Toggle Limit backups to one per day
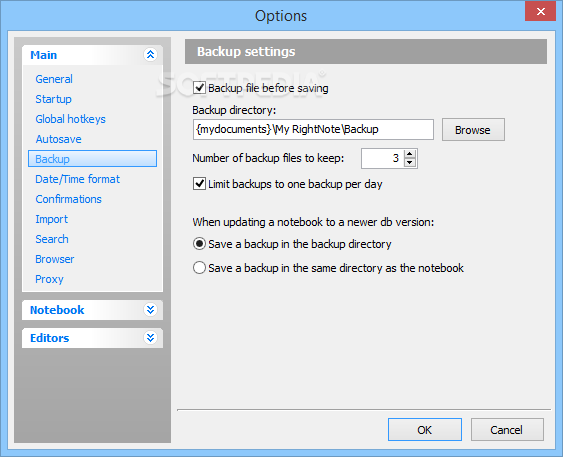563x457 pixels. pyautogui.click(x=199, y=184)
